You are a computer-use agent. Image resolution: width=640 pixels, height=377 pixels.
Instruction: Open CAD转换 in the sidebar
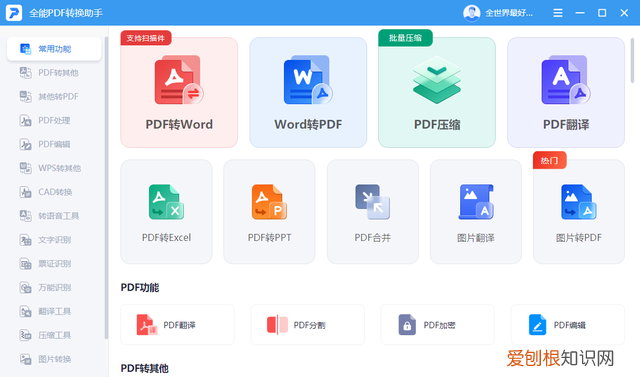[54, 192]
